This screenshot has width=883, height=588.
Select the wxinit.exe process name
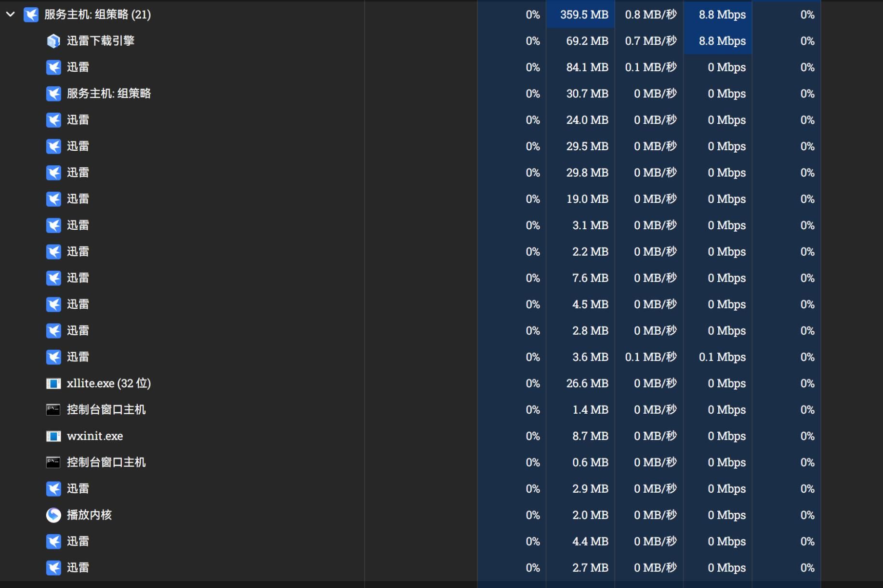point(95,436)
